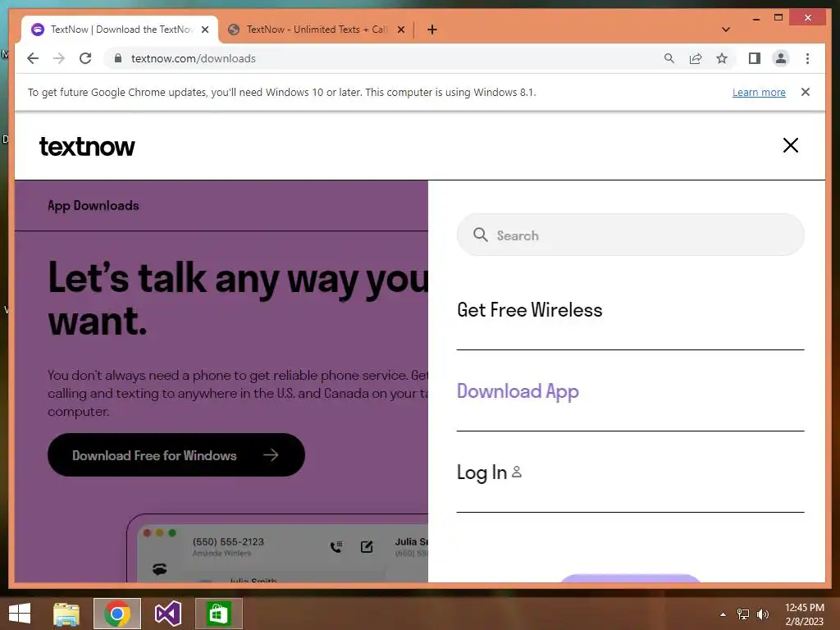
Task: Open Chrome side panel
Action: tap(755, 58)
